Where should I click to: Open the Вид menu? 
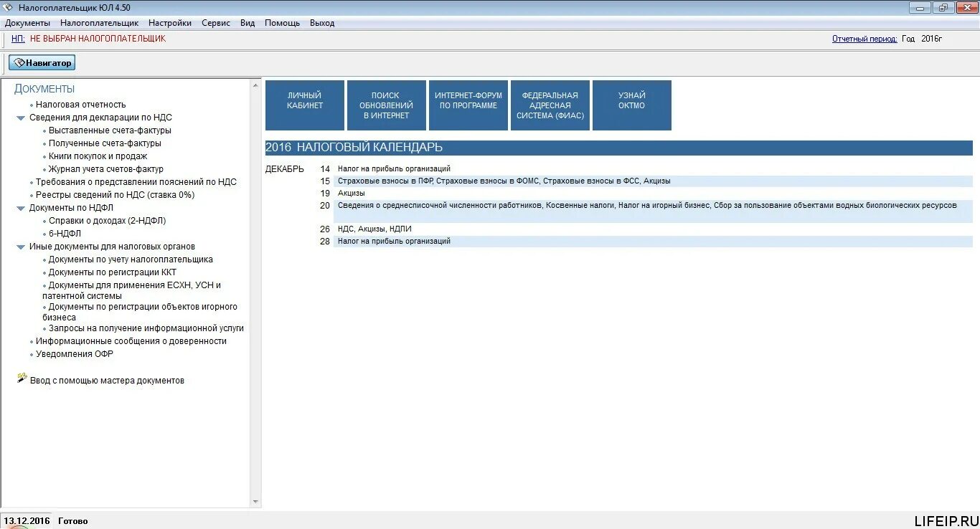tap(248, 23)
